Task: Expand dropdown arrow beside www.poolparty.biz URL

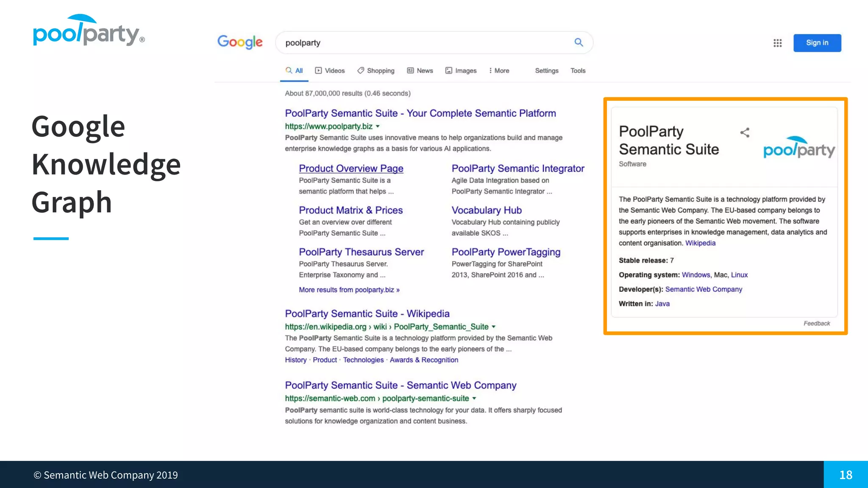Action: [378, 126]
